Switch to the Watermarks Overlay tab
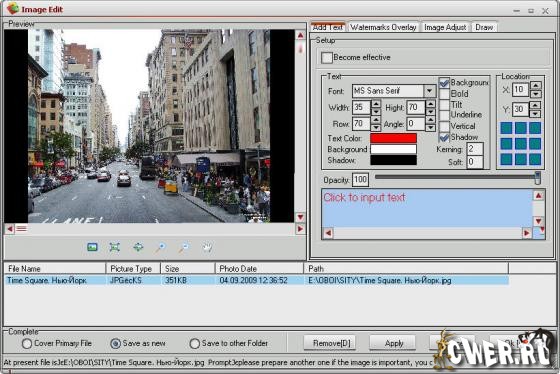The image size is (560, 374). (x=383, y=27)
